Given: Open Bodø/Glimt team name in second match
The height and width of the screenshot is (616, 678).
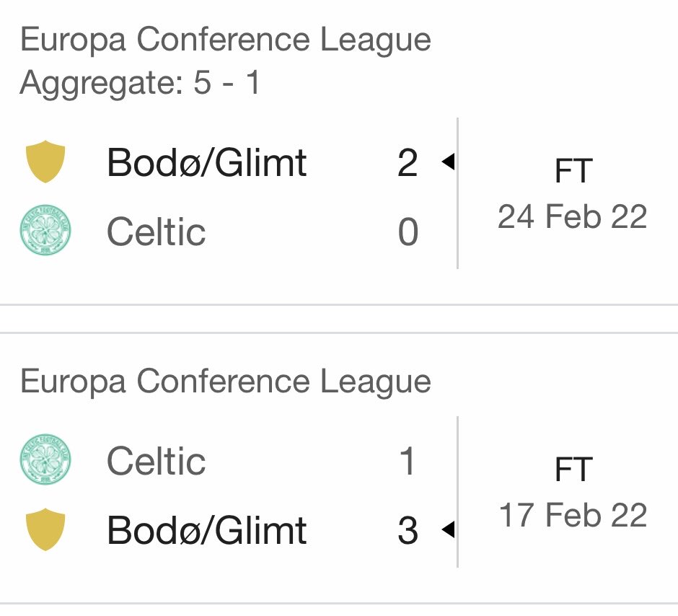Looking at the screenshot, I should [x=207, y=530].
